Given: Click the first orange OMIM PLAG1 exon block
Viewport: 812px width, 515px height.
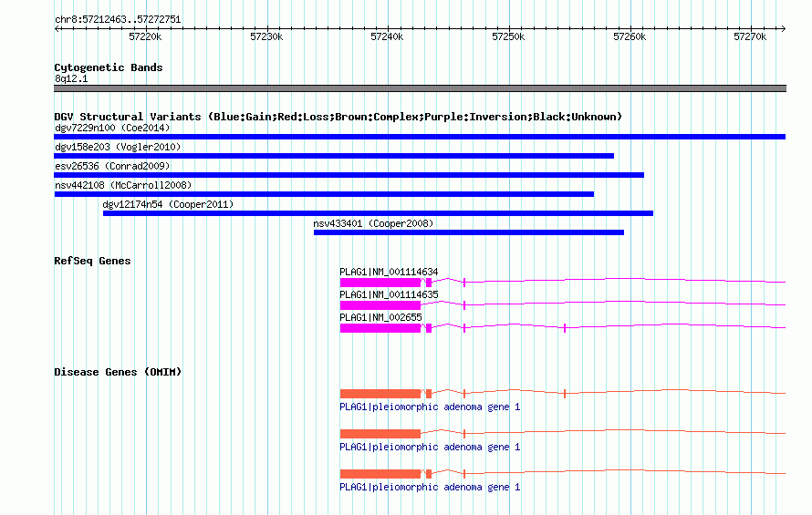Looking at the screenshot, I should [380, 394].
